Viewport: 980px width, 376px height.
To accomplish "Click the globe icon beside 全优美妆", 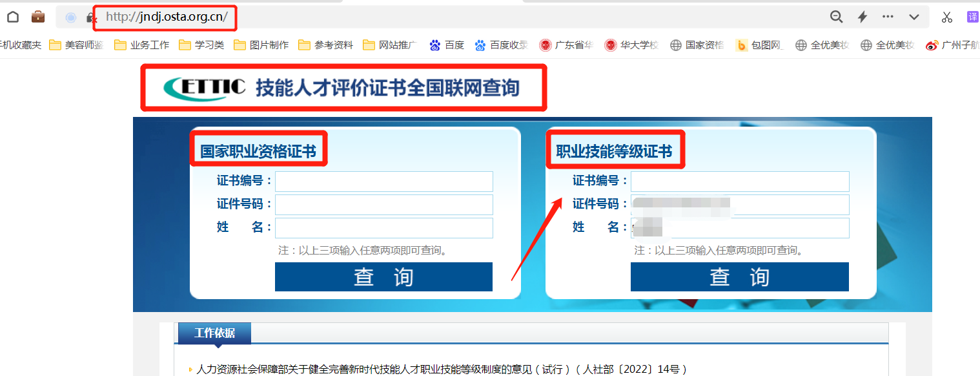I will click(800, 45).
